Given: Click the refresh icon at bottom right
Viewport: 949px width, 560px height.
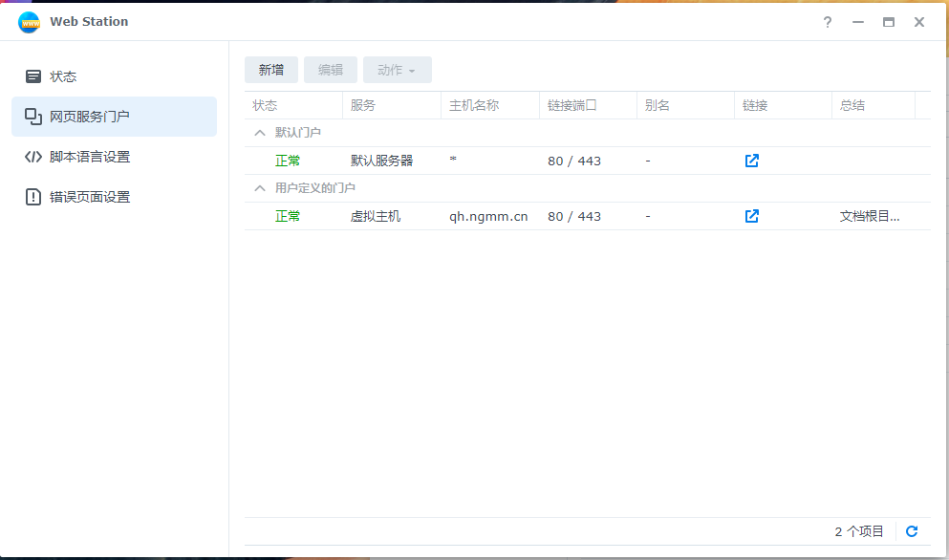Looking at the screenshot, I should (911, 530).
